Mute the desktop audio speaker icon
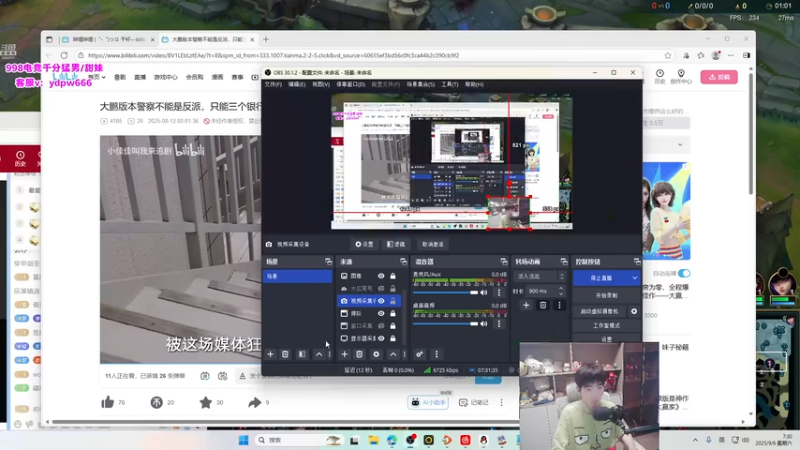The height and width of the screenshot is (450, 800). (x=484, y=323)
